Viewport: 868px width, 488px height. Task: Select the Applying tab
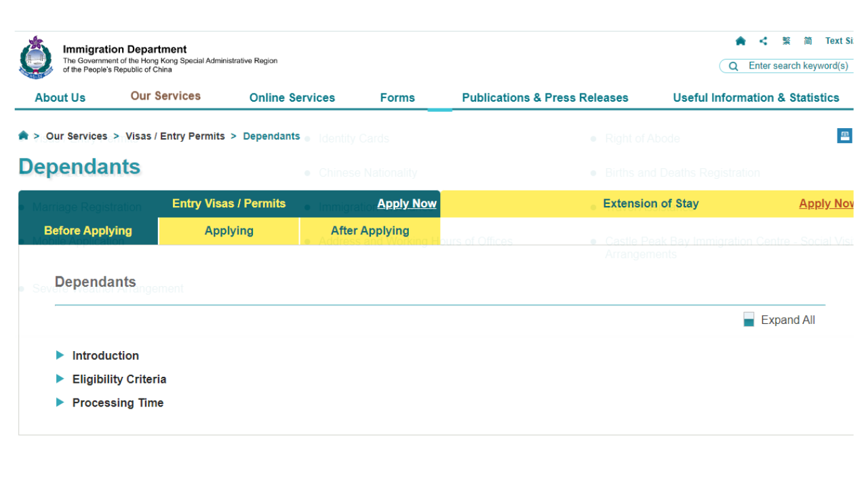[229, 231]
